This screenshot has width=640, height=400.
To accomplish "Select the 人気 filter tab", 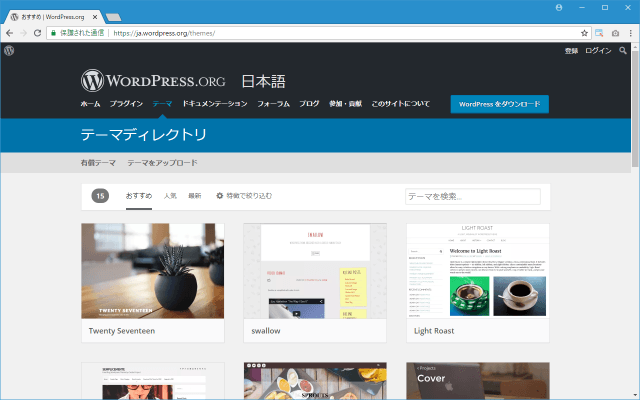I will click(170, 196).
